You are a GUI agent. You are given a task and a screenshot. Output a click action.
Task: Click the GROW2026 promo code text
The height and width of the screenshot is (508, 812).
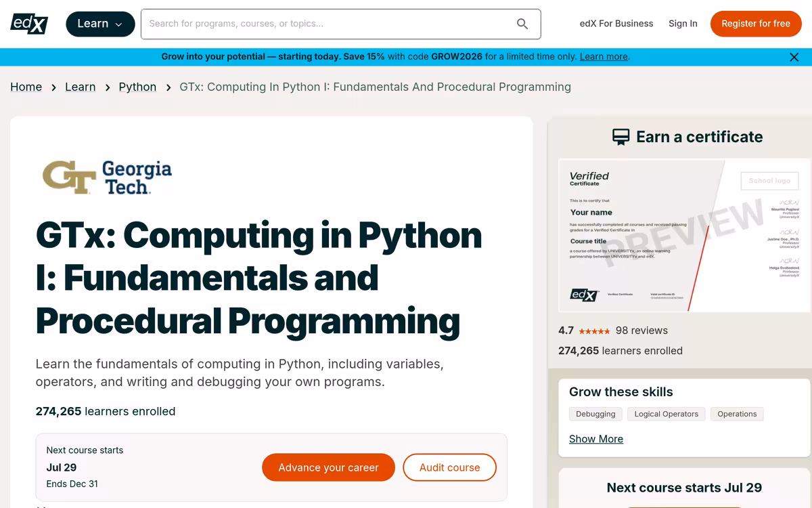[457, 57]
